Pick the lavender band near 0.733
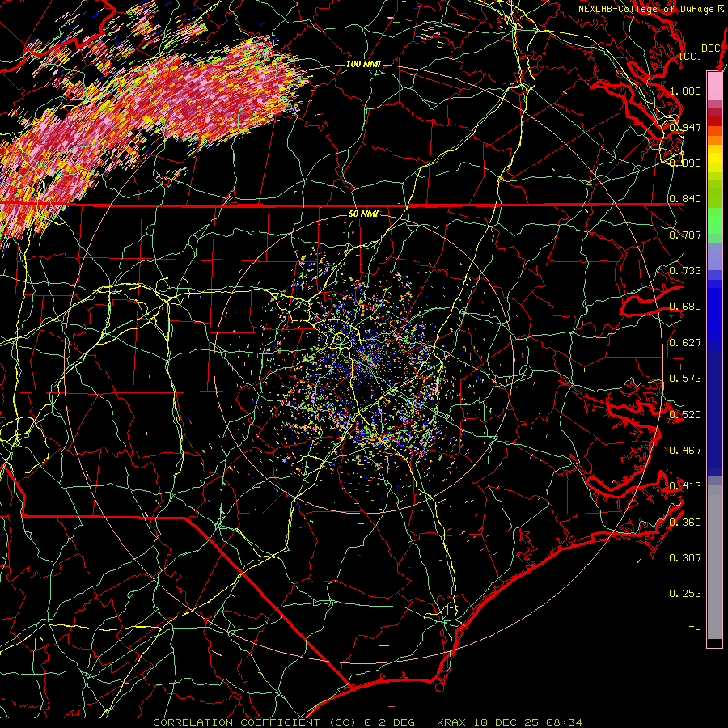Screen dimensions: 728x728 point(714,256)
